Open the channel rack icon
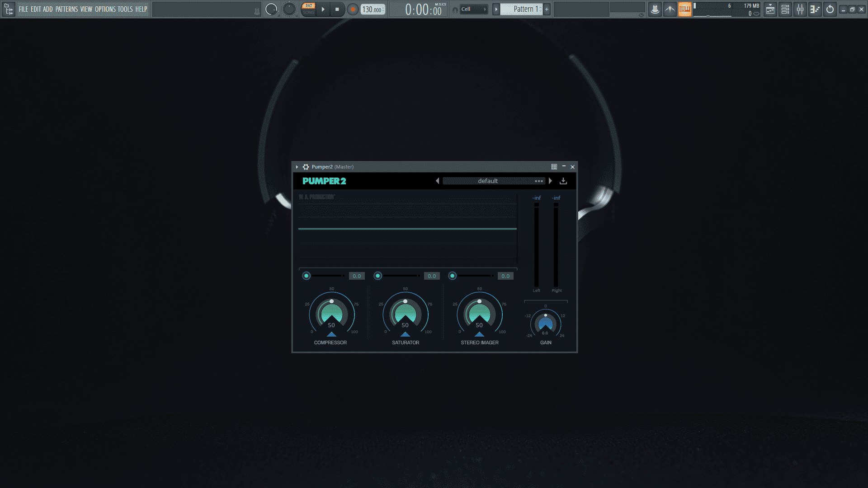This screenshot has width=868, height=488. [x=785, y=9]
